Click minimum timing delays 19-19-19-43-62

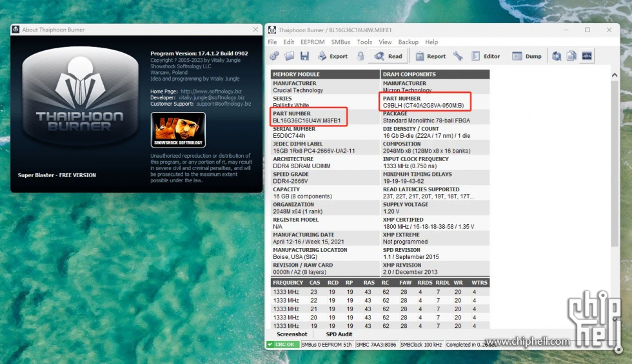[x=404, y=181]
